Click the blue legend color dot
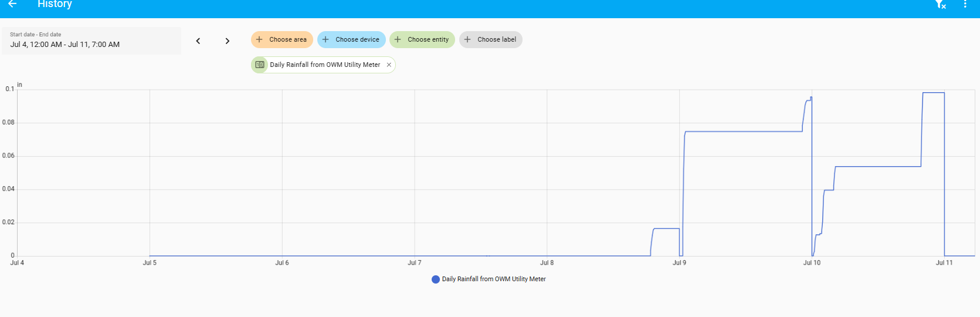 point(436,279)
